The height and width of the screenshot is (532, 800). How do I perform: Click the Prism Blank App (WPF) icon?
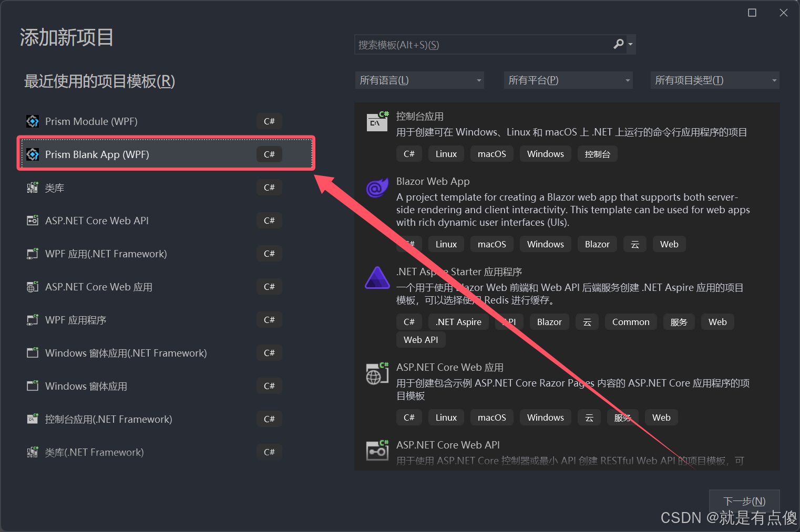(32, 154)
